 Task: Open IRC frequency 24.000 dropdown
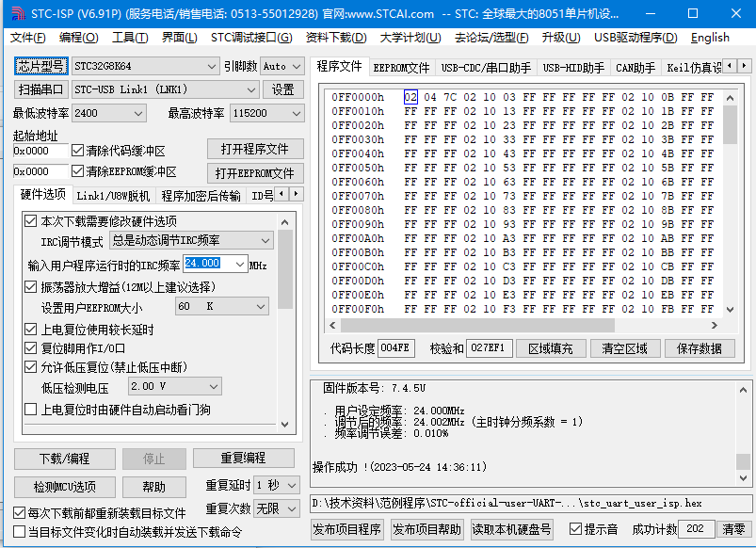[240, 264]
